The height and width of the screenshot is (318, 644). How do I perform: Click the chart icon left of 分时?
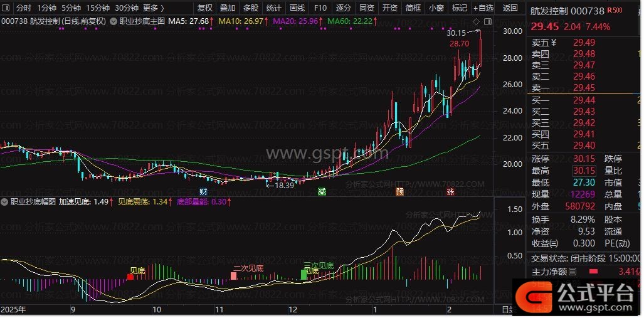click(x=6, y=8)
